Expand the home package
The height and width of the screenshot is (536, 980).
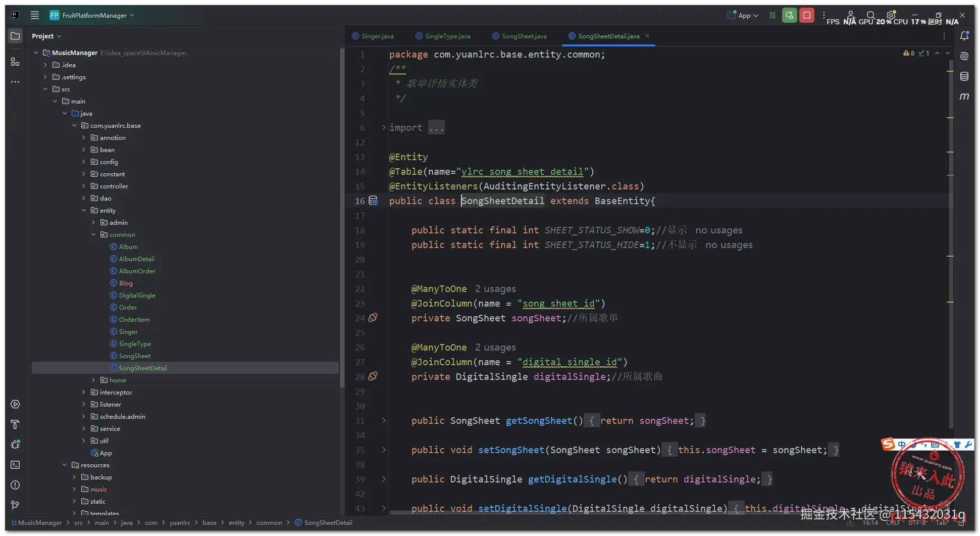tap(93, 380)
